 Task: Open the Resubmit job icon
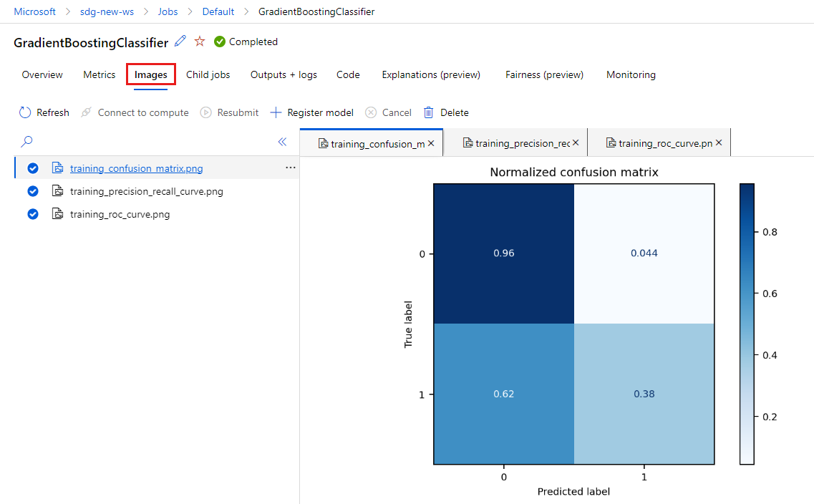tap(207, 112)
